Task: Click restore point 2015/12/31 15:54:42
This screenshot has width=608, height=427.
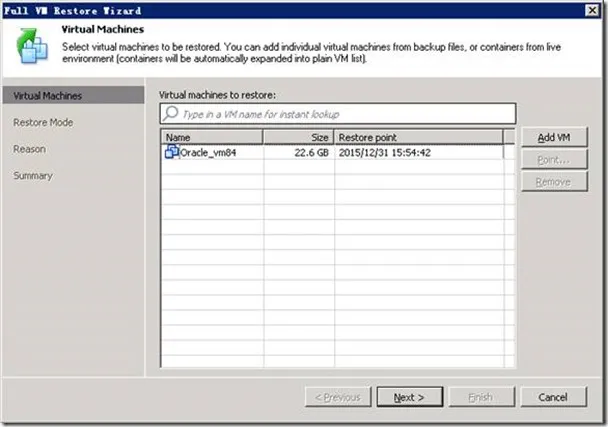Action: tap(385, 152)
